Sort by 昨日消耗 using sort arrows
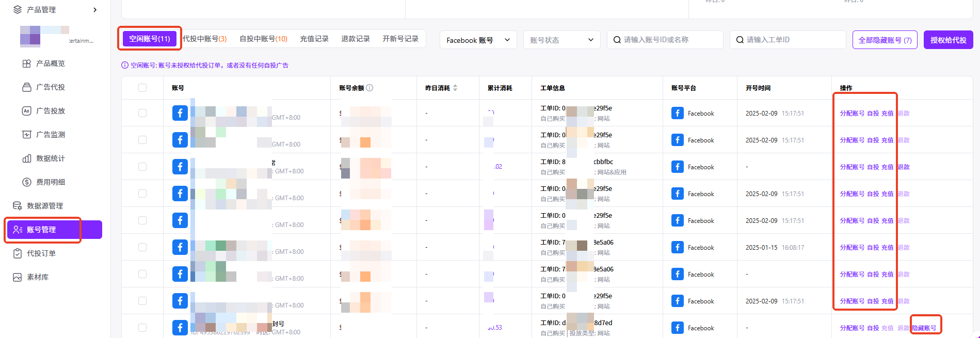The height and width of the screenshot is (338, 980). point(455,88)
